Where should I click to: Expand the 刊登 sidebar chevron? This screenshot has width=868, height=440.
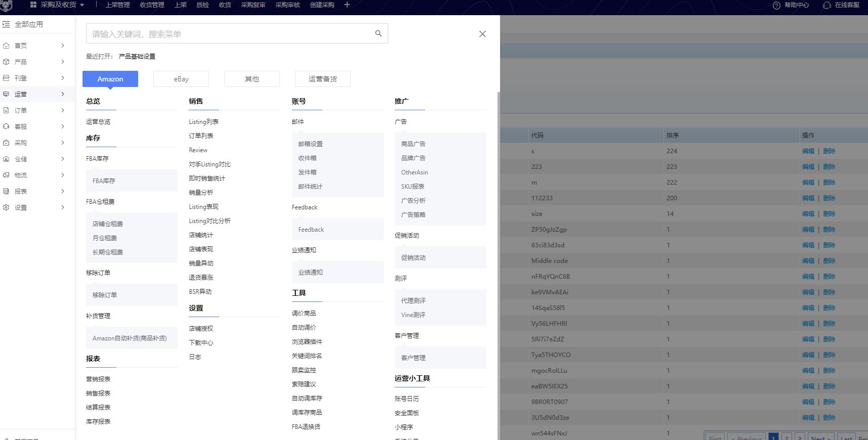63,78
